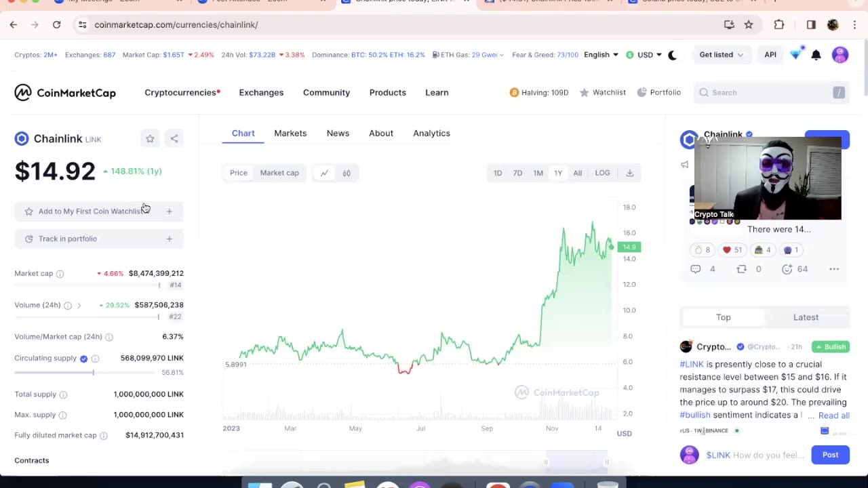Screen dimensions: 868x488
Task: Expand ETH Gas dropdown
Action: pyautogui.click(x=468, y=55)
